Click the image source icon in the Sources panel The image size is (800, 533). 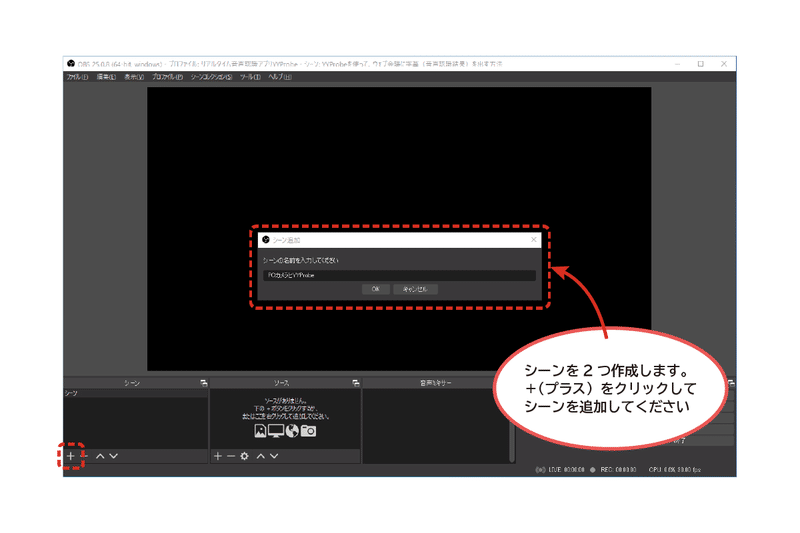[260, 431]
